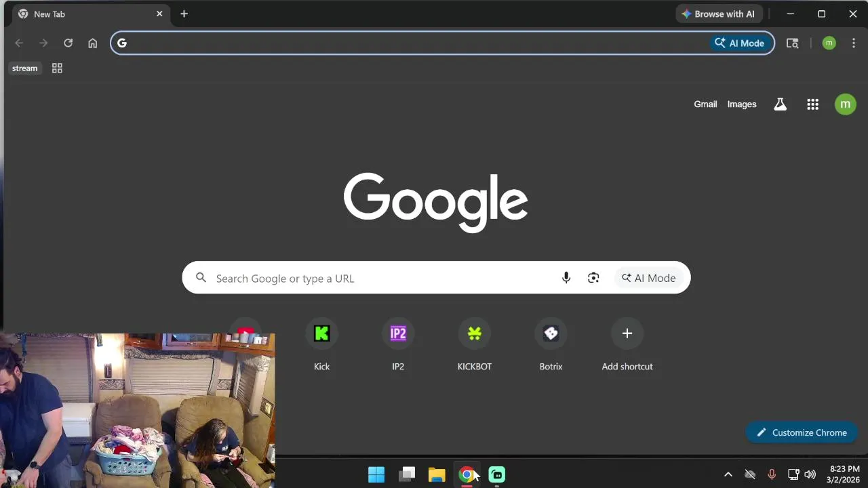Close the New Tab tab
Image resolution: width=868 pixels, height=488 pixels.
tap(159, 14)
